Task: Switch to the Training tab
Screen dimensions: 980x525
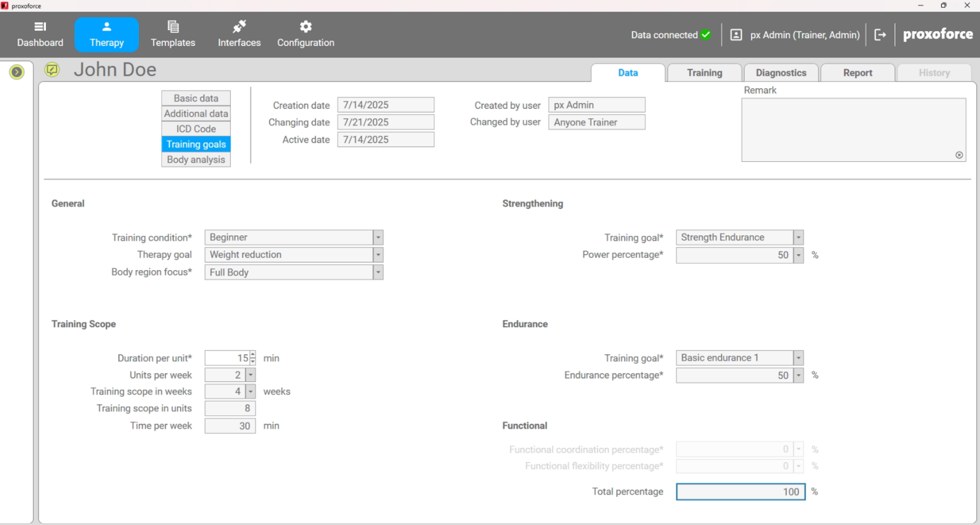Action: point(704,73)
